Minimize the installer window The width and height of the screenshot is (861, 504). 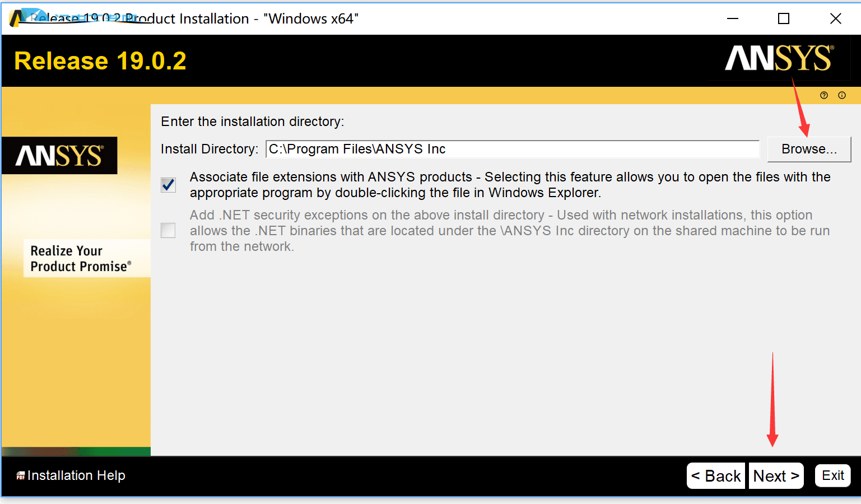click(732, 18)
